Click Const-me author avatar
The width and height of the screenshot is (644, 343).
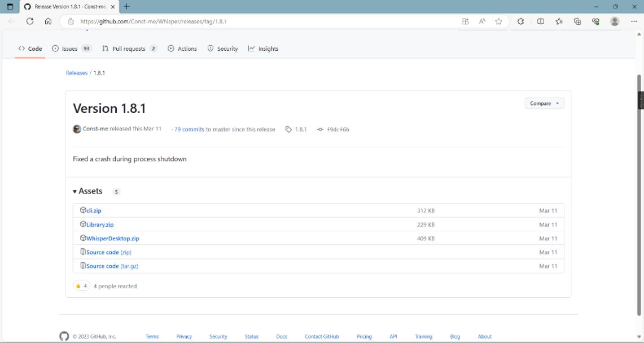point(77,129)
